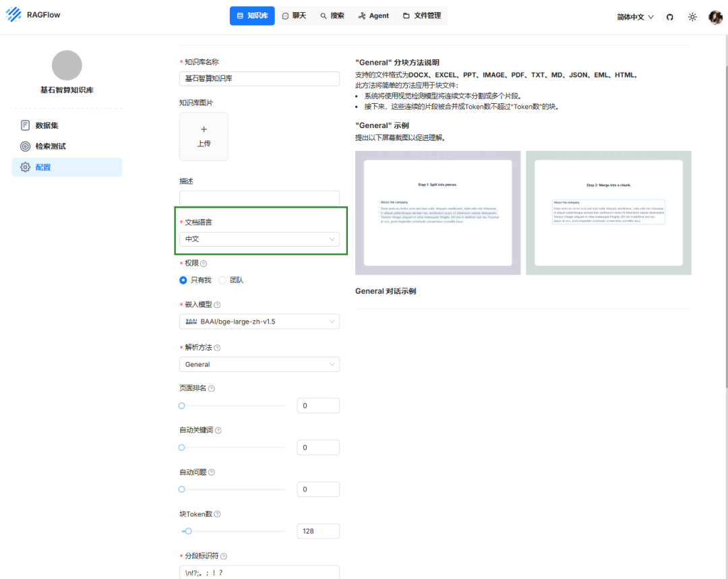Open the 文档语言 dropdown
Image resolution: width=728 pixels, height=579 pixels.
[259, 239]
